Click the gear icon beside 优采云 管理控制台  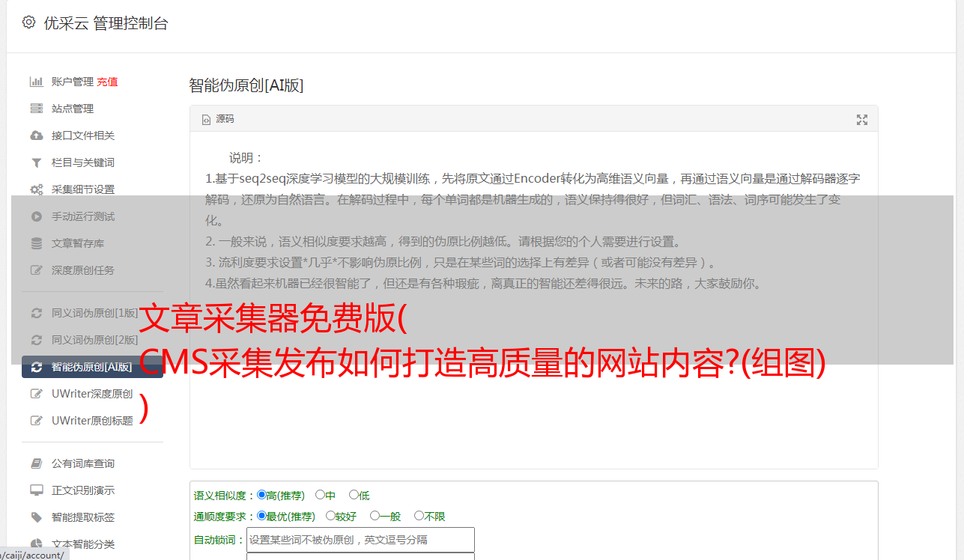tap(28, 22)
